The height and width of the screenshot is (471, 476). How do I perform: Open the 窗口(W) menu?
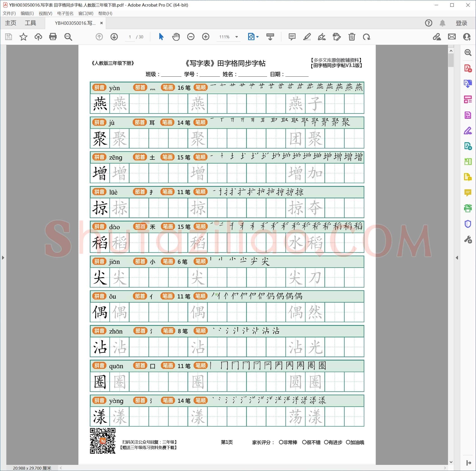point(86,13)
